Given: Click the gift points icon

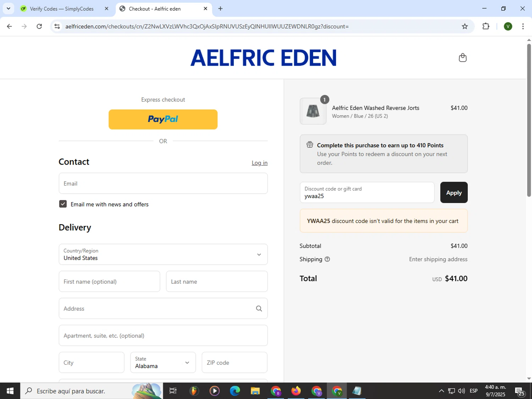Looking at the screenshot, I should tap(310, 145).
